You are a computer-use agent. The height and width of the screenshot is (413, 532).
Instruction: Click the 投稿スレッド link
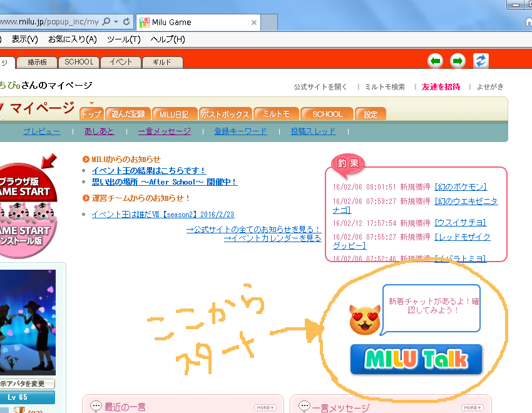click(313, 131)
